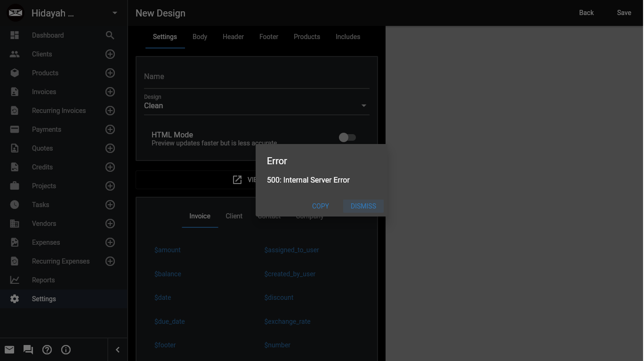This screenshot has width=644, height=361.
Task: Click the Payments card icon
Action: [15, 129]
